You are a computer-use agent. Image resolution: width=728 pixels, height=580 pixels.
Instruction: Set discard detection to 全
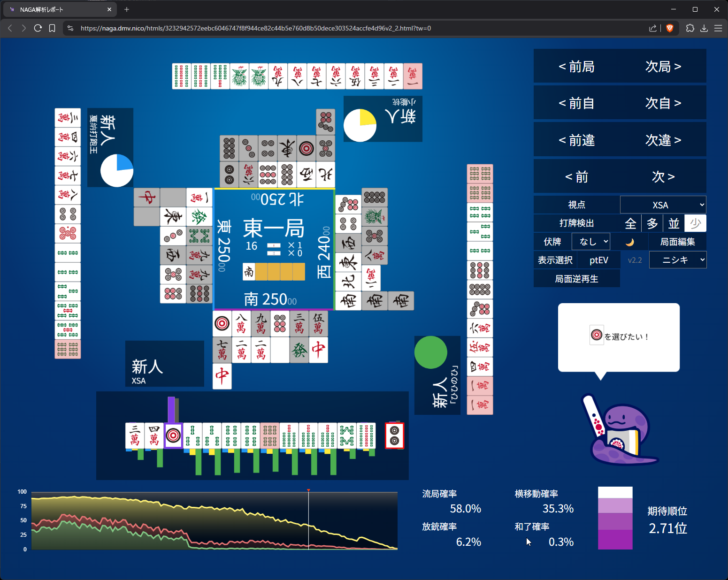point(630,223)
